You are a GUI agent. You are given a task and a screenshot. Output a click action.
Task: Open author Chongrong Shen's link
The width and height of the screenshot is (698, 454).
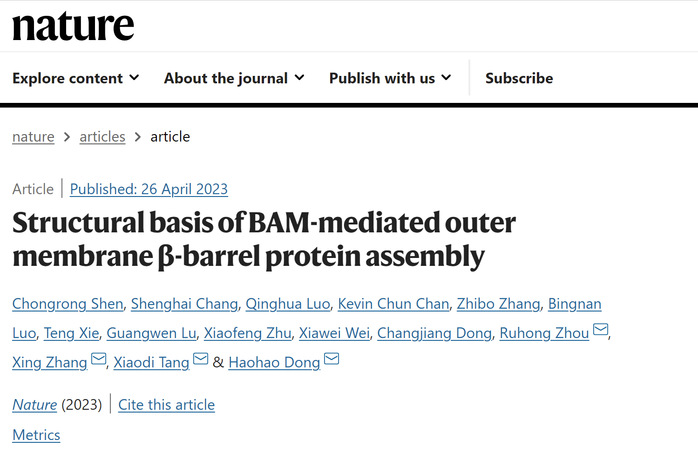pyautogui.click(x=68, y=304)
